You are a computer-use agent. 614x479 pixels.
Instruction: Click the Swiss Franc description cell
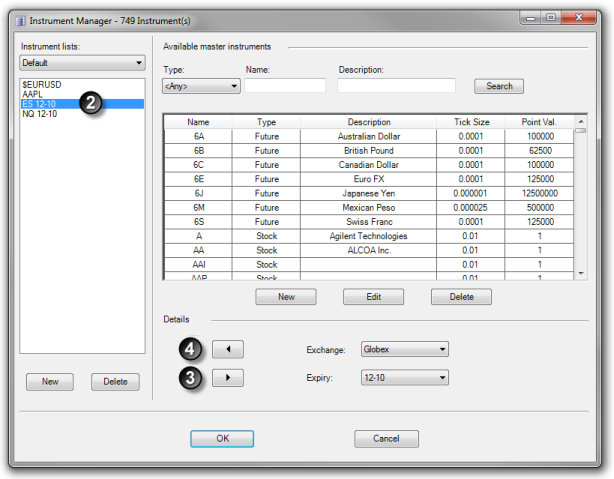click(x=368, y=222)
